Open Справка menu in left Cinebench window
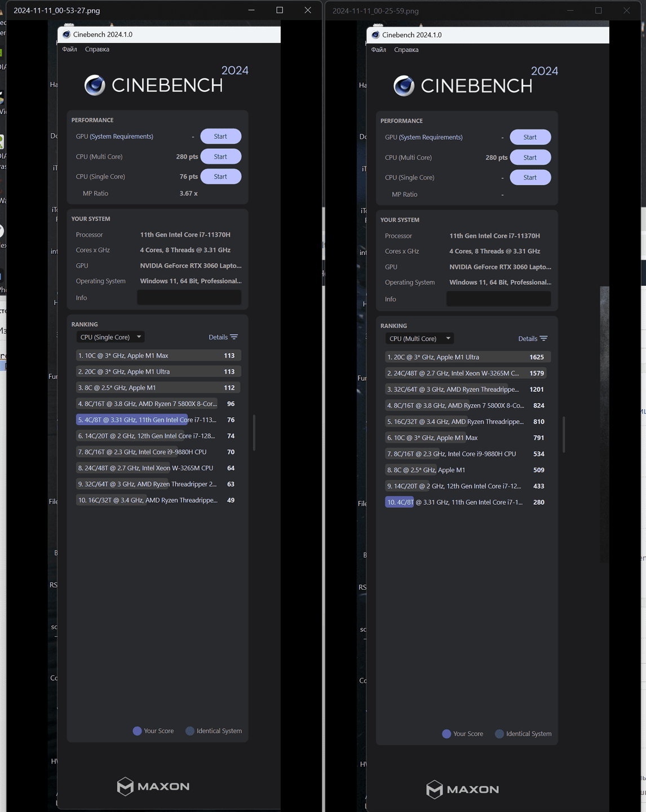The height and width of the screenshot is (812, 646). (x=97, y=50)
